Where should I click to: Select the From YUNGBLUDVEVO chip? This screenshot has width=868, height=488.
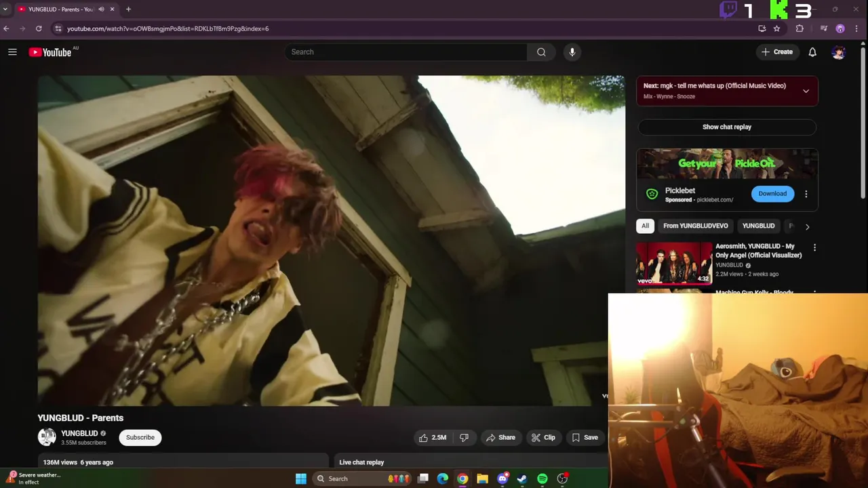pyautogui.click(x=696, y=226)
